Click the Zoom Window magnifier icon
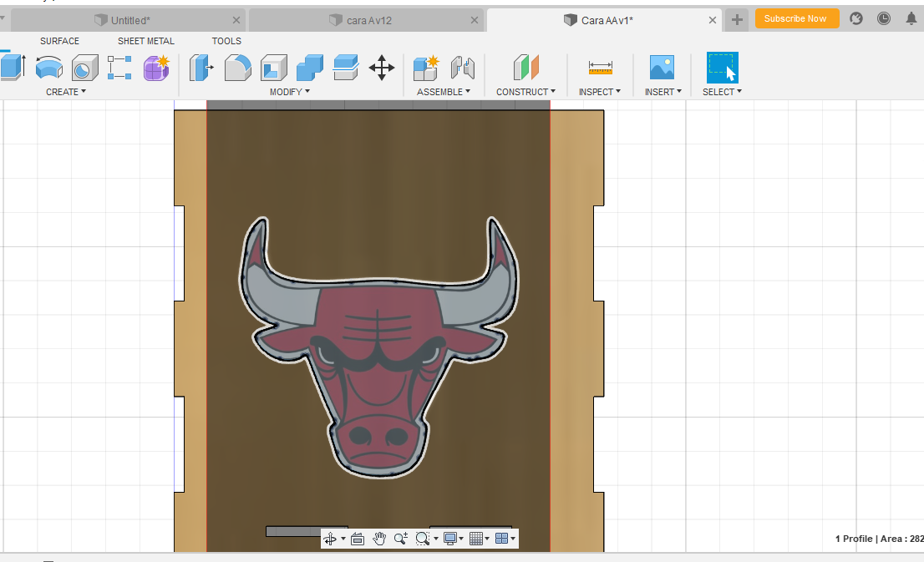Viewport: 924px width, 562px height. (422, 539)
